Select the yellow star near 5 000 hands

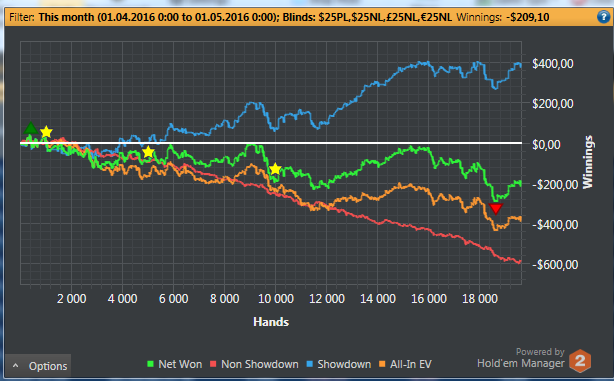pos(148,152)
